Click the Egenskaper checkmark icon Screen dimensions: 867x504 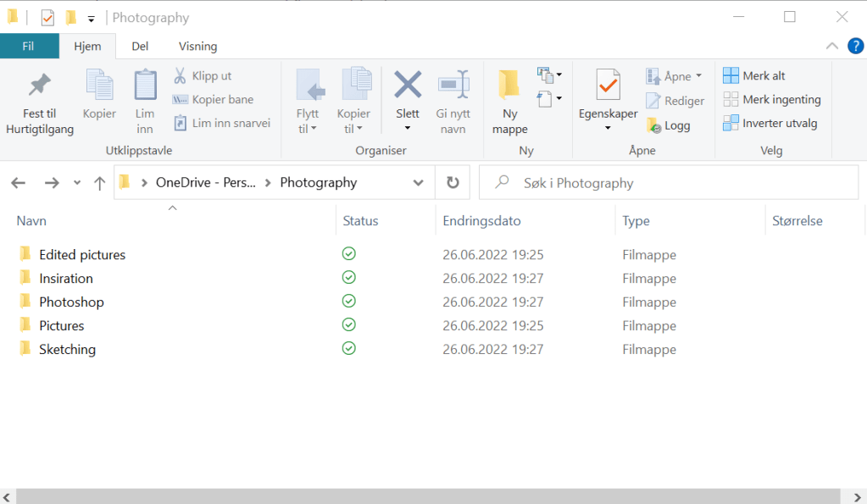click(x=608, y=86)
